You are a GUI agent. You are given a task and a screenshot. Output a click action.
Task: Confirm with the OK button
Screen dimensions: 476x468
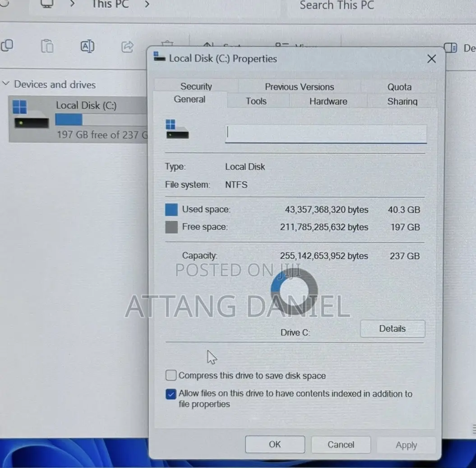coord(275,445)
